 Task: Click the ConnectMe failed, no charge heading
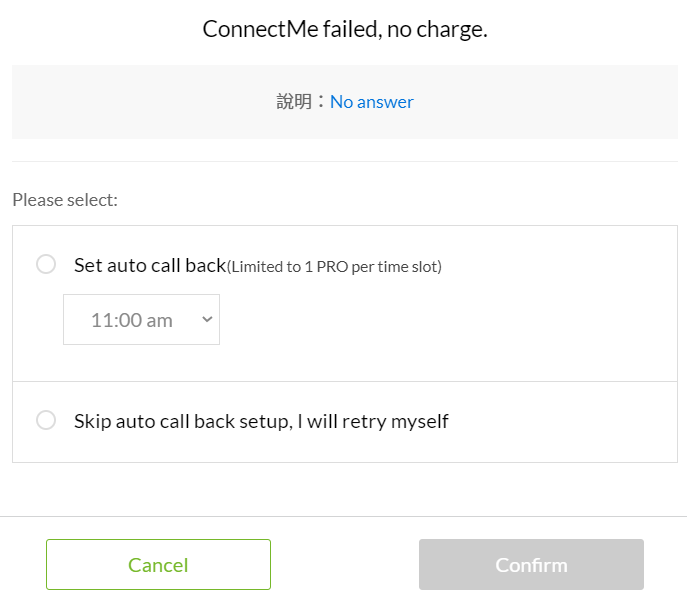[344, 29]
